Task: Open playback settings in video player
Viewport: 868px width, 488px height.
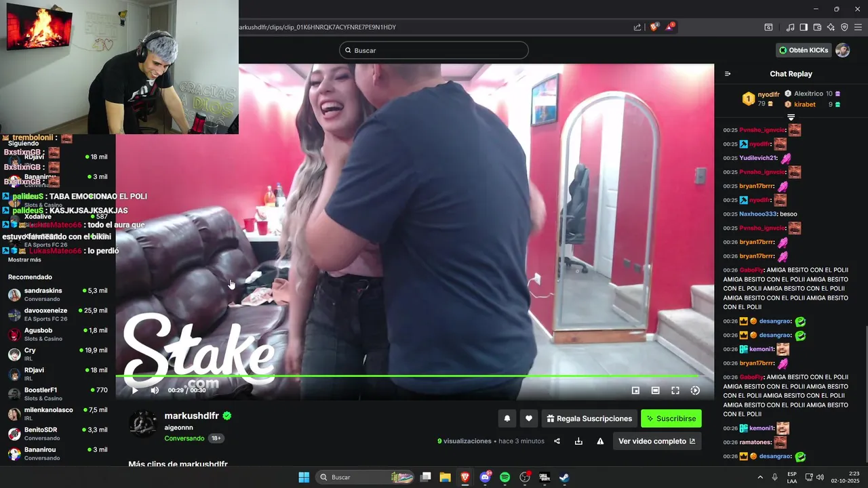Action: [695, 390]
